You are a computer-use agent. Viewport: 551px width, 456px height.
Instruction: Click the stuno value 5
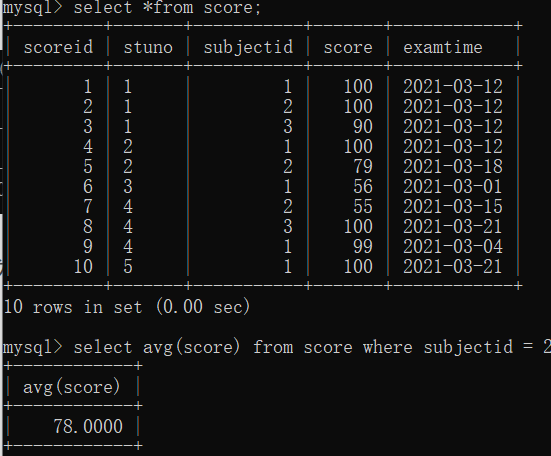(x=128, y=267)
